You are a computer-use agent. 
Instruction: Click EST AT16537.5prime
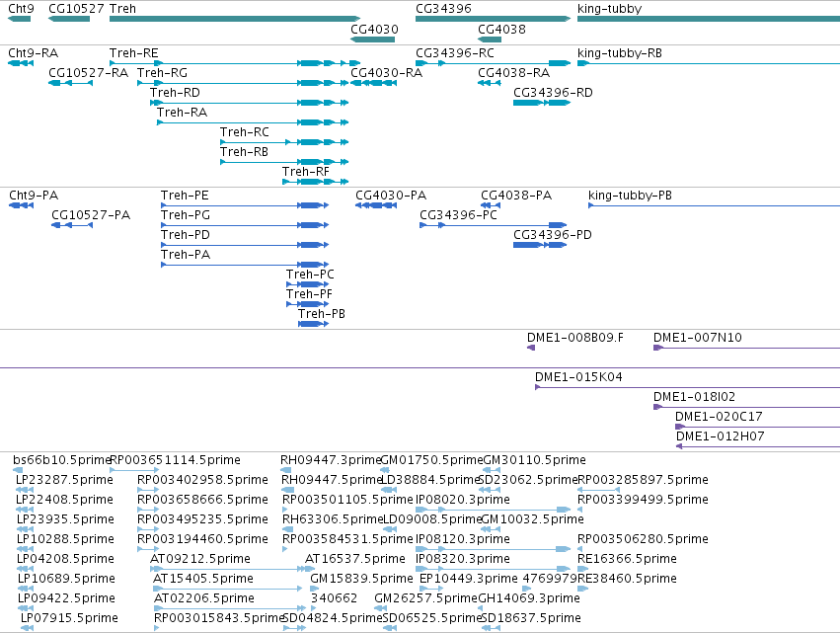click(x=309, y=569)
